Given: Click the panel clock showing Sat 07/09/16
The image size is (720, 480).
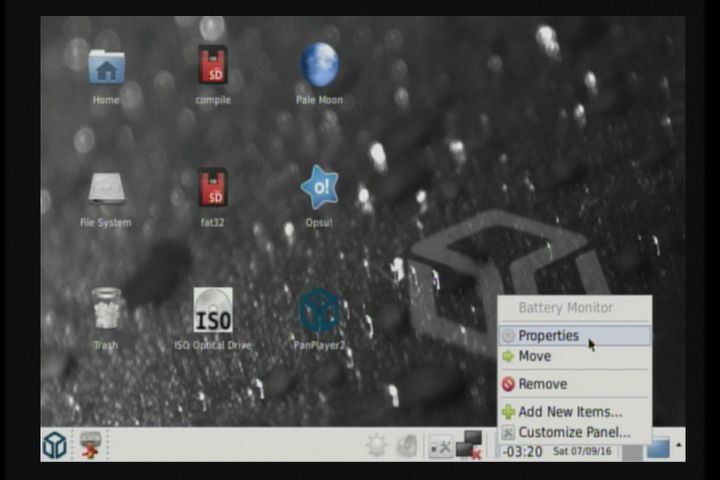Looking at the screenshot, I should 581,452.
